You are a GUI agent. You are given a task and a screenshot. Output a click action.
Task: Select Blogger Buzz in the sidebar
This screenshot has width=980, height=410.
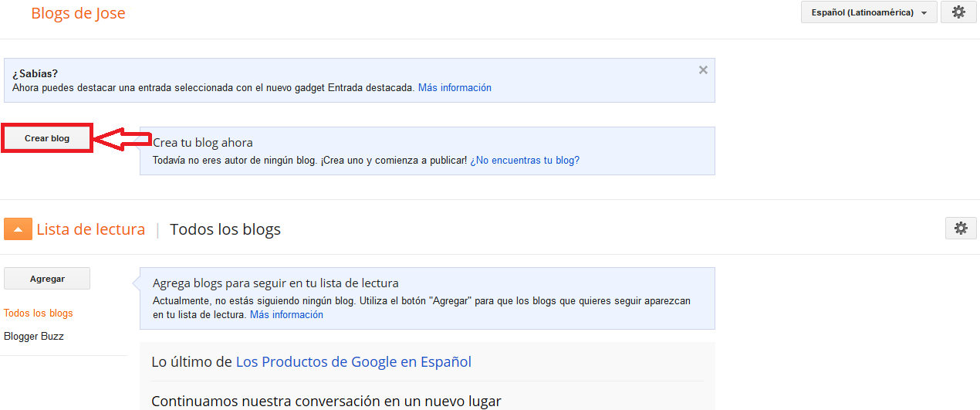(x=34, y=337)
